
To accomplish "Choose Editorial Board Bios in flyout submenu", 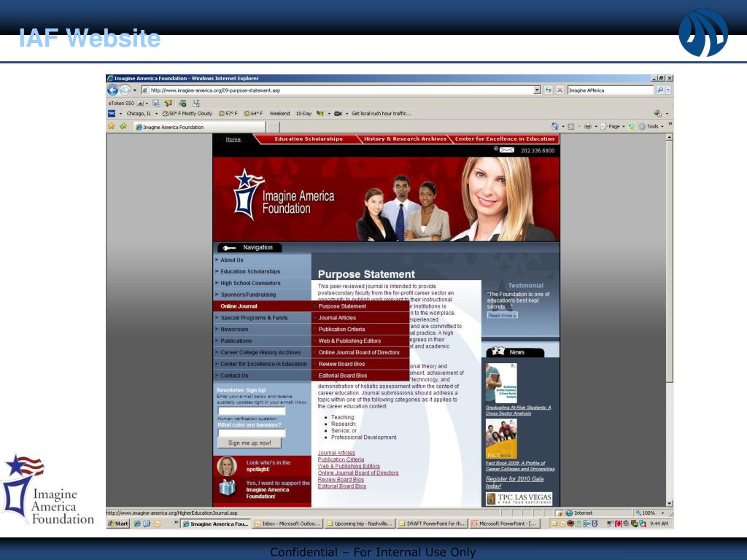I will point(360,376).
